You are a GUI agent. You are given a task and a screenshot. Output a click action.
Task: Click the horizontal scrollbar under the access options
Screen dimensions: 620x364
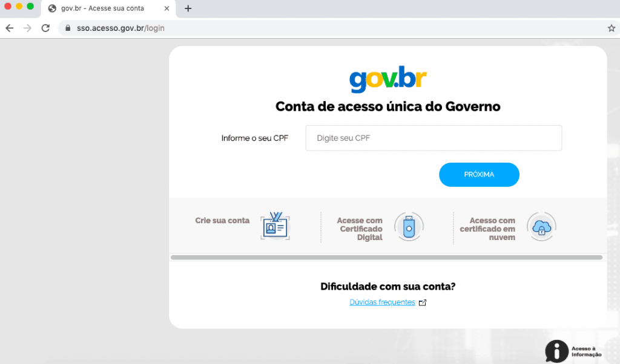coord(386,258)
